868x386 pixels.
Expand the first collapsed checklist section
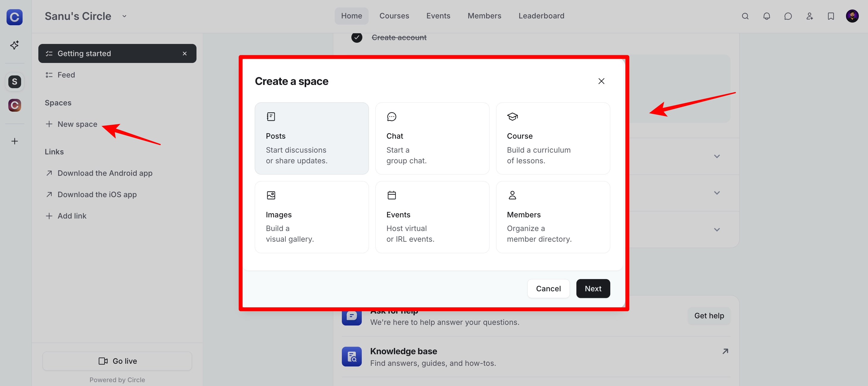click(717, 156)
